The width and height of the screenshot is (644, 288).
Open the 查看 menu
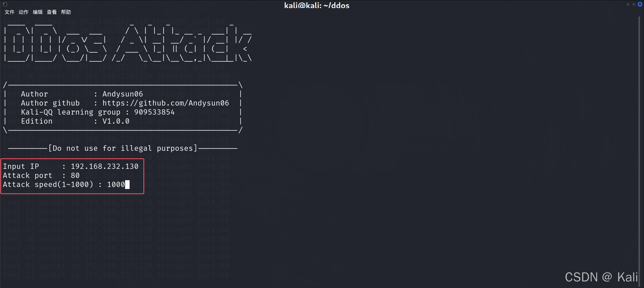pyautogui.click(x=52, y=12)
